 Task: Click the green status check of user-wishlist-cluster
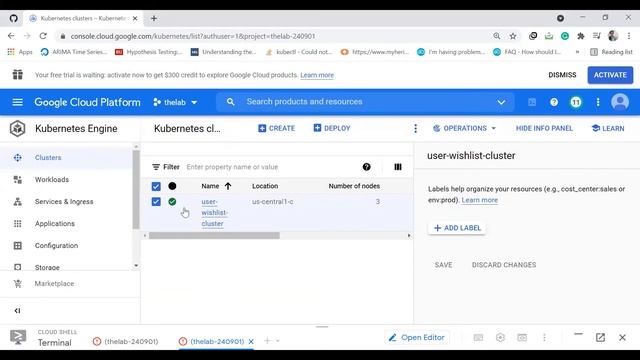(172, 202)
